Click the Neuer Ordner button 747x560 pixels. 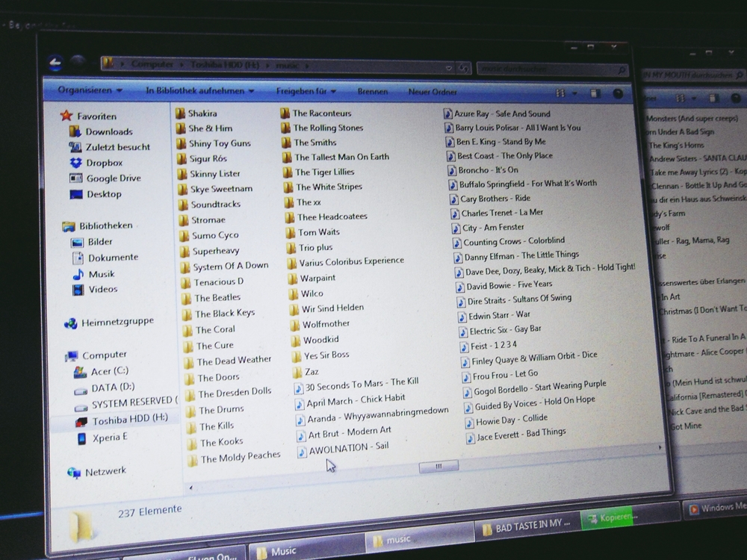[x=433, y=92]
